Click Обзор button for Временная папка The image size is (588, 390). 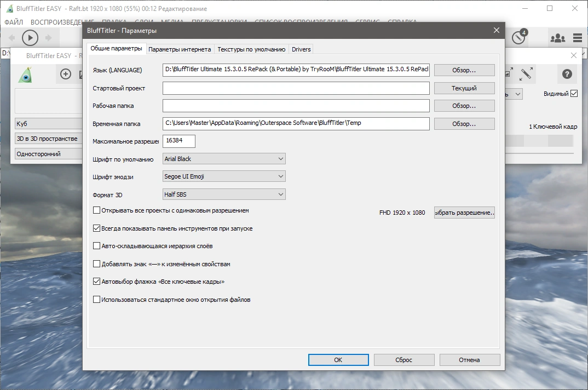click(464, 124)
